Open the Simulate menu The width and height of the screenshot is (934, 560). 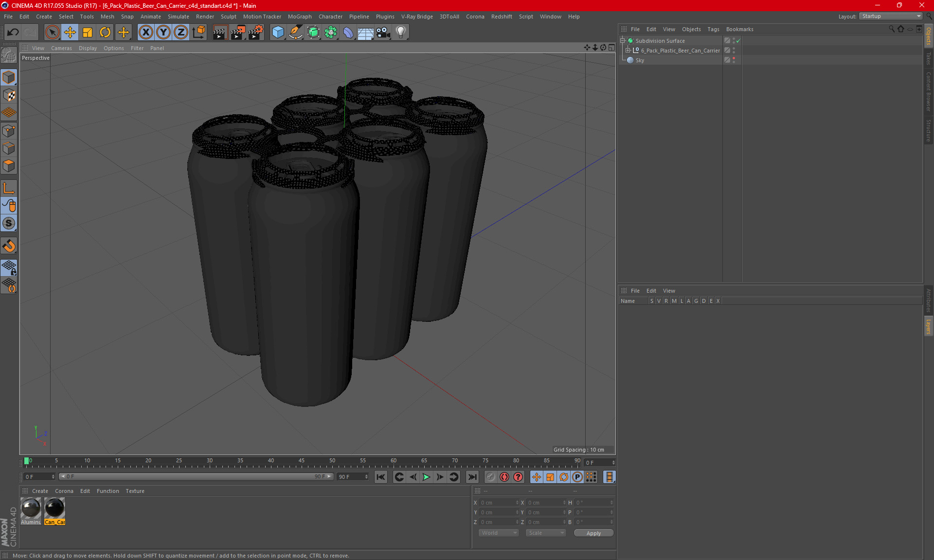(179, 17)
